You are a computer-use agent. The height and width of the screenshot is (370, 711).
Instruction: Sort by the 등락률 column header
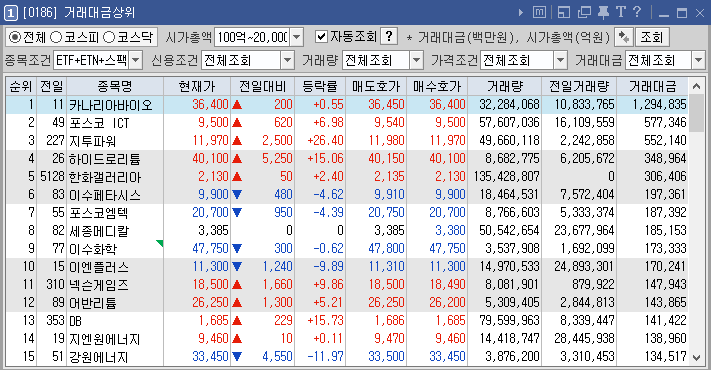pyautogui.click(x=320, y=86)
